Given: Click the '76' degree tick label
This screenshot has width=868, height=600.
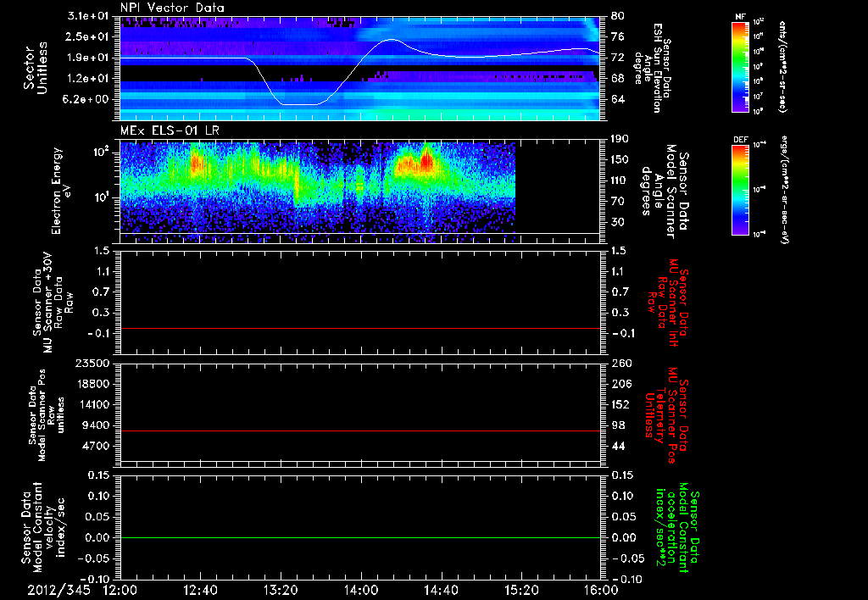Looking at the screenshot, I should [618, 36].
